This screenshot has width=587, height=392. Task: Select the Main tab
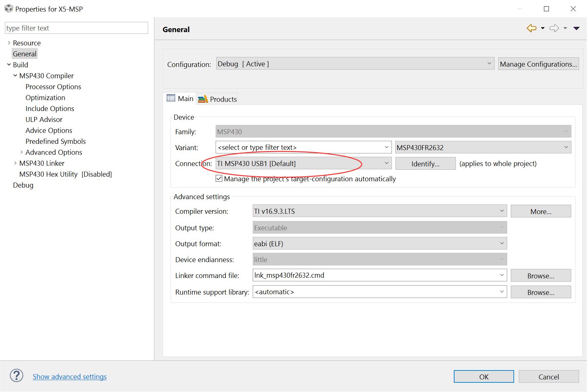(180, 98)
